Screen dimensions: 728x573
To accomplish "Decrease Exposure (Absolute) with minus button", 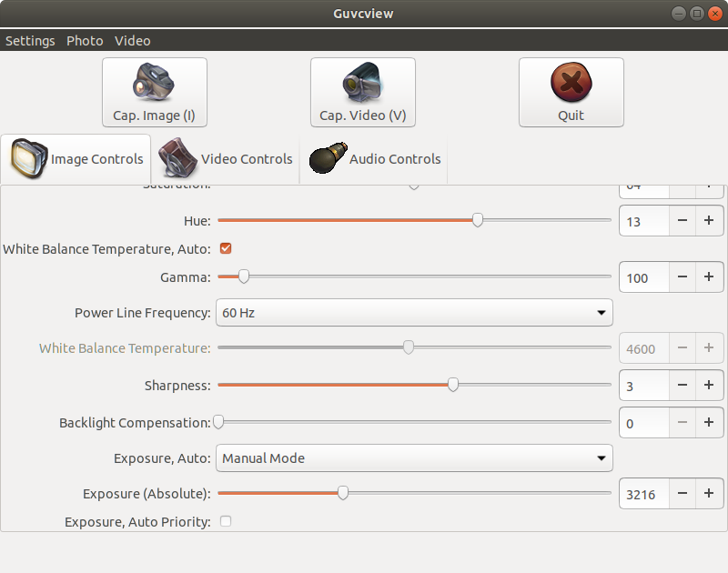I will (682, 493).
